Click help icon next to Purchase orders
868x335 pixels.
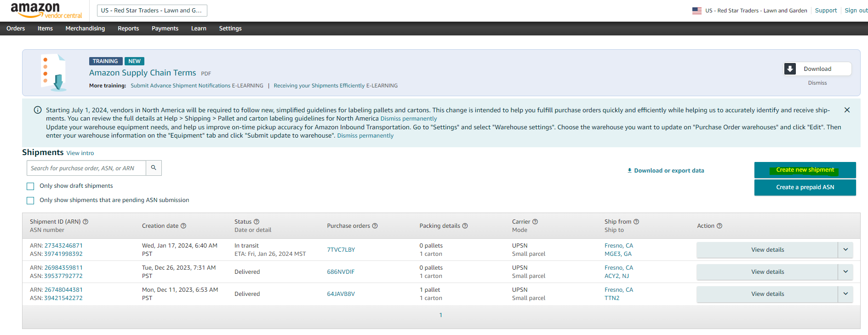click(375, 226)
